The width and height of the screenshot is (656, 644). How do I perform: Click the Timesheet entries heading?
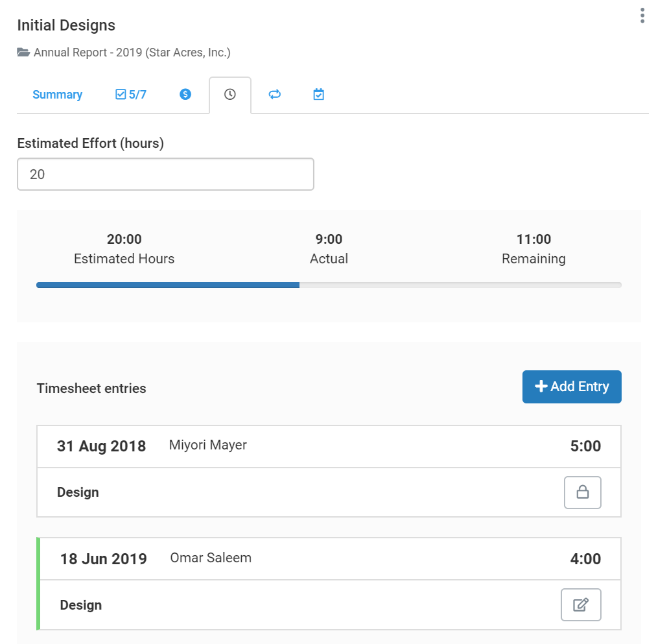point(91,388)
